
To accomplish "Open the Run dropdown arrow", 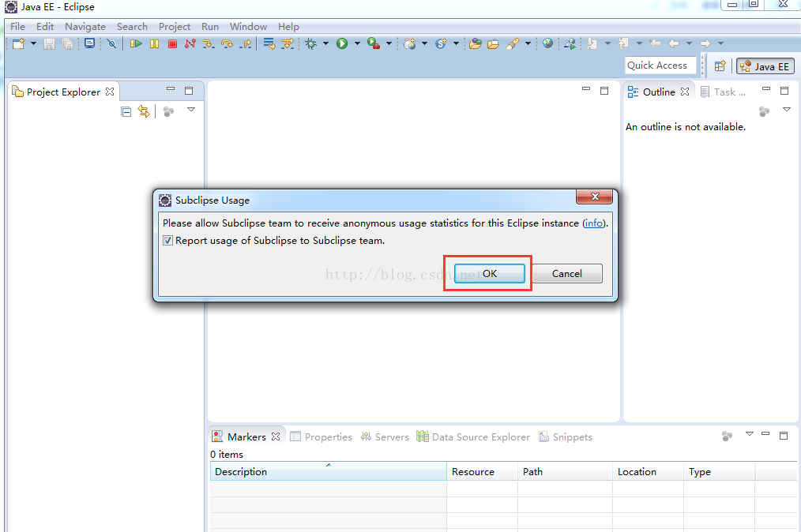I will 357,44.
